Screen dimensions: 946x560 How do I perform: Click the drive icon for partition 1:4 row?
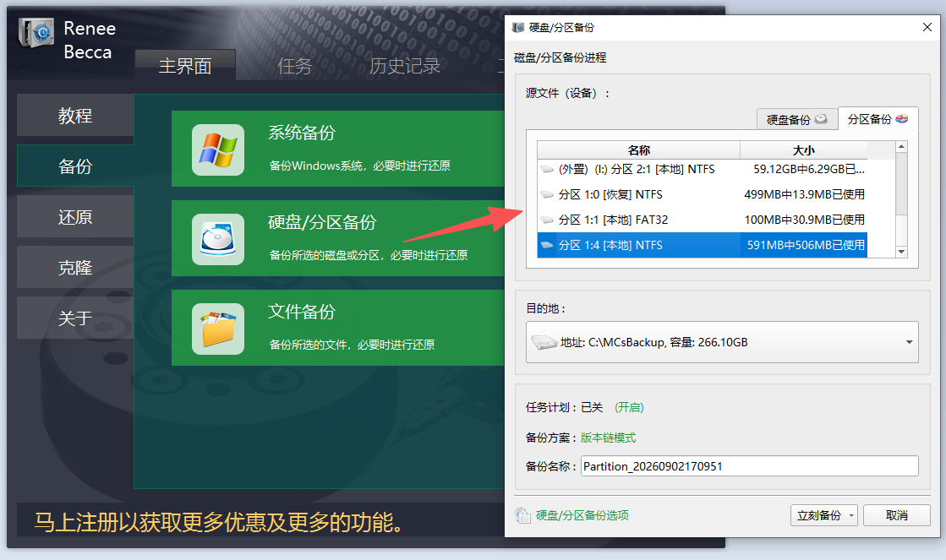coord(547,245)
